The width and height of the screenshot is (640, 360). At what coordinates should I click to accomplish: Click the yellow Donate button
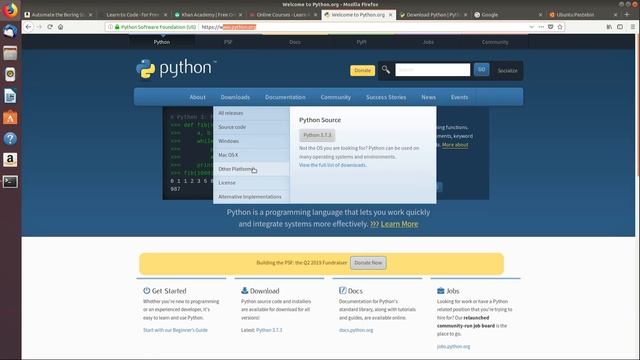coord(362,70)
